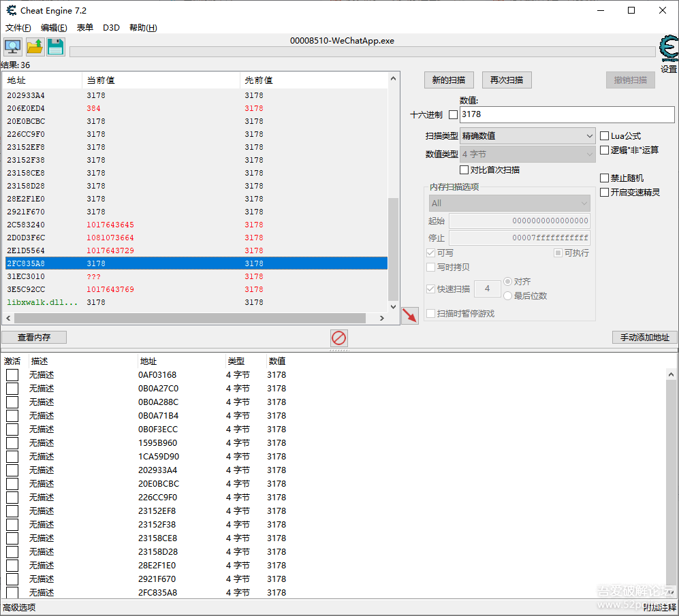Click the save floppy disk icon
This screenshot has width=679, height=616.
55,47
